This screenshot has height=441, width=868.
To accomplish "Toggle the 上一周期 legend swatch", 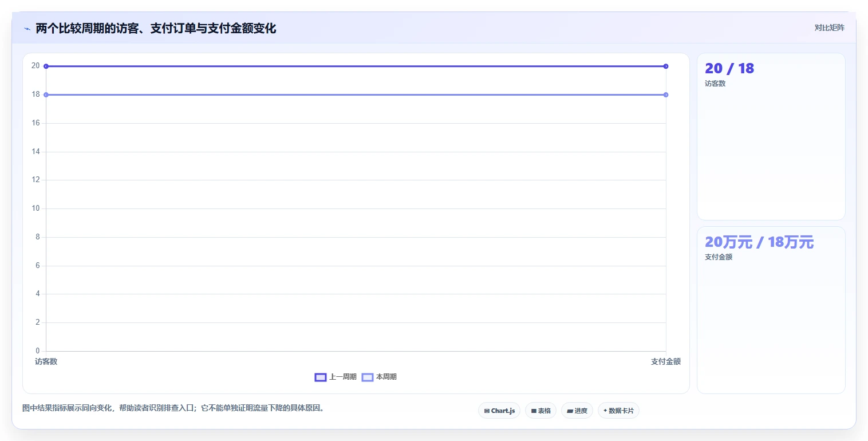I will pos(321,377).
